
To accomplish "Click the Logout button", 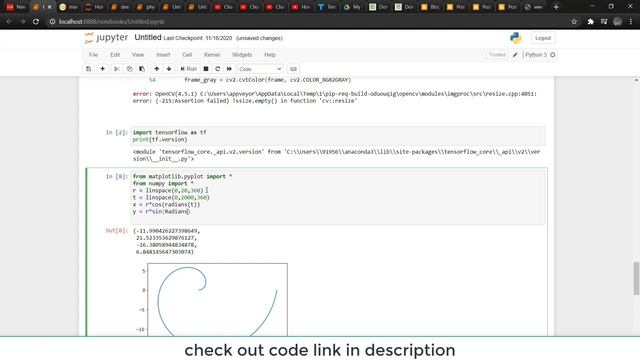I will (543, 38).
